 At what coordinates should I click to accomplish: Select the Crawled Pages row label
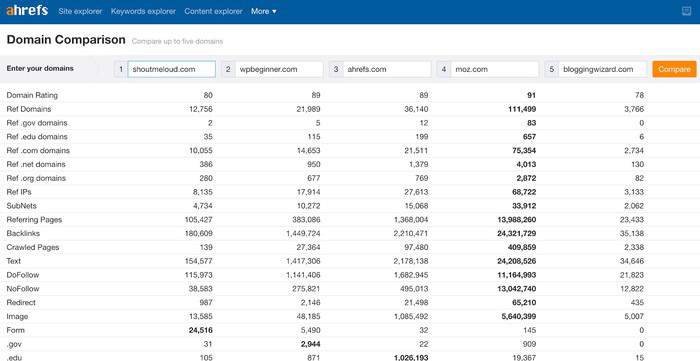[x=33, y=247]
